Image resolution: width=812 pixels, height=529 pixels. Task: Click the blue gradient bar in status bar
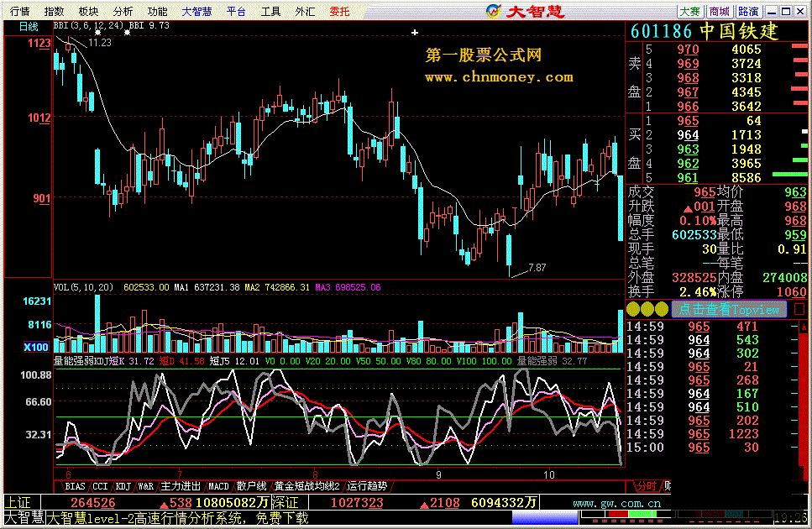coord(545,517)
